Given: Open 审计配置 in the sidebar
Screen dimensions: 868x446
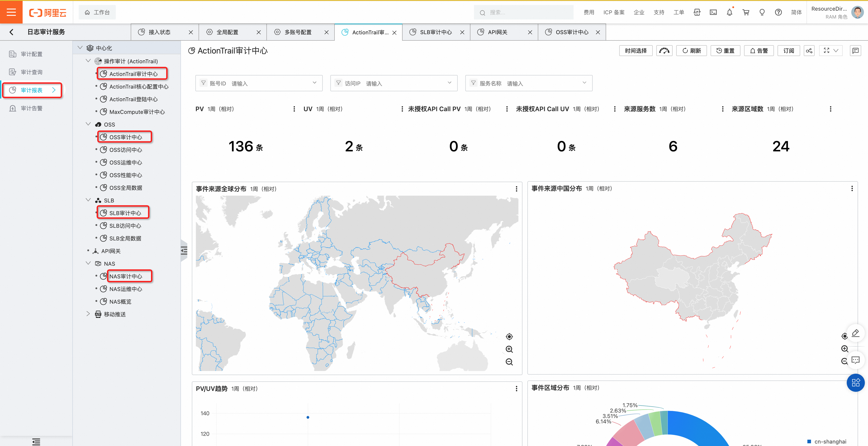Looking at the screenshot, I should (x=32, y=54).
